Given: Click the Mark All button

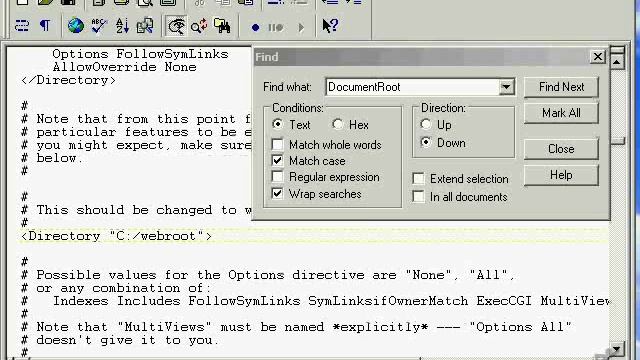Looking at the screenshot, I should point(561,113).
